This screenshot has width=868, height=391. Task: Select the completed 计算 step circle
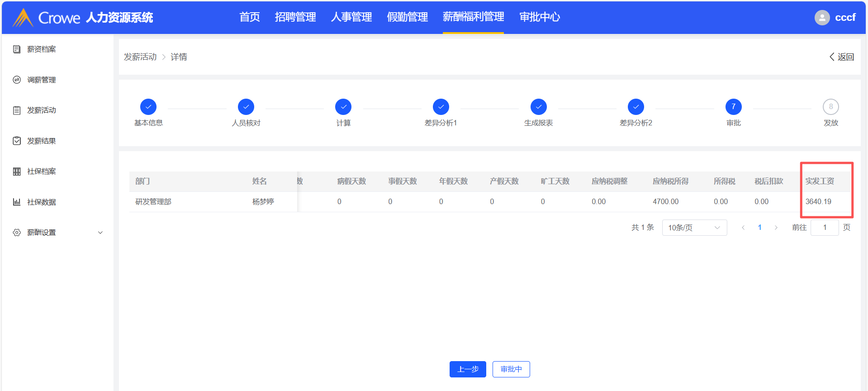pos(343,107)
